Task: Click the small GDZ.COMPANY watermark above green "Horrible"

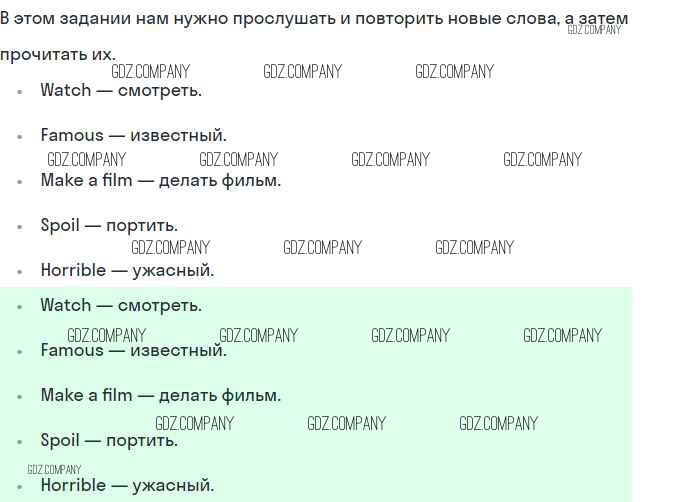Action: pyautogui.click(x=54, y=469)
